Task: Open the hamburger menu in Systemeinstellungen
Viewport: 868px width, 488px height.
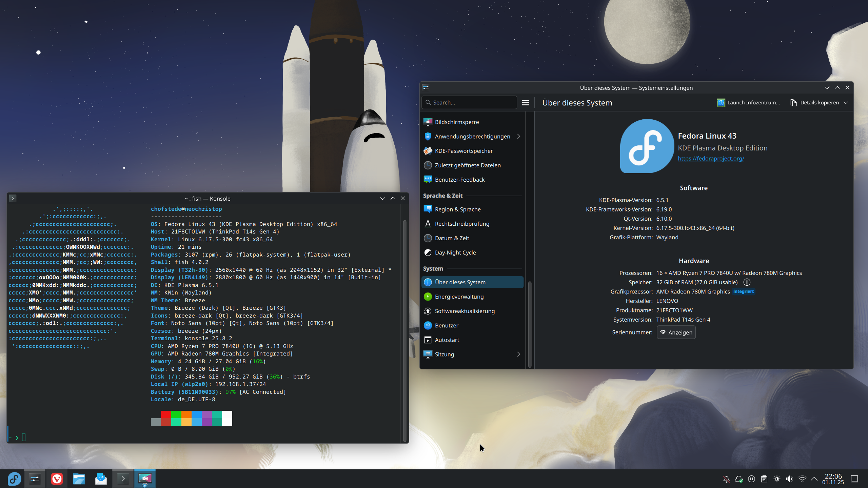Action: point(525,103)
